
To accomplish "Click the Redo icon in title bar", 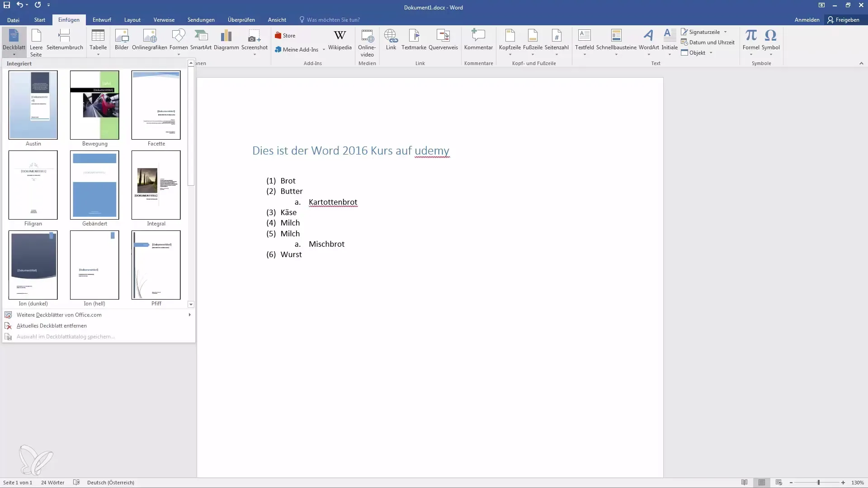I will click(38, 5).
